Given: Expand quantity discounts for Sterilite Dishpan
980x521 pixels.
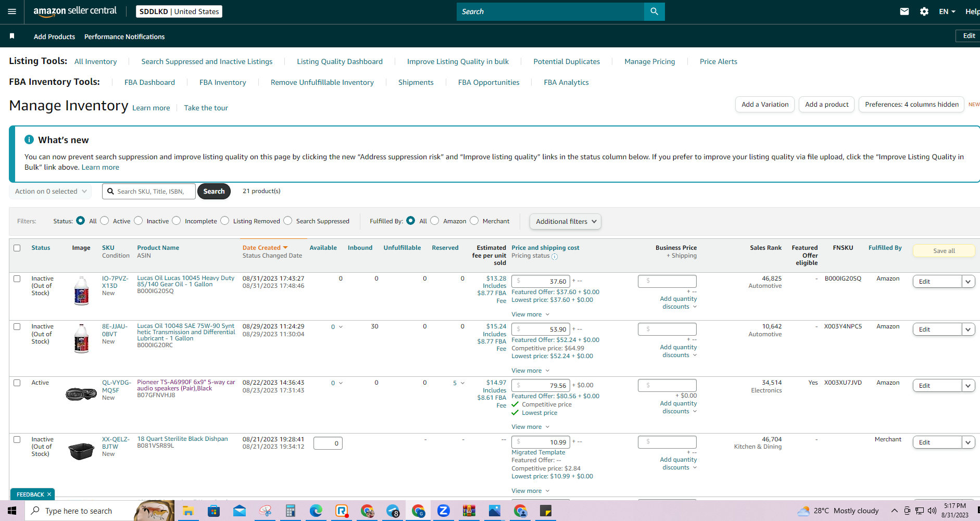Looking at the screenshot, I should click(x=679, y=464).
